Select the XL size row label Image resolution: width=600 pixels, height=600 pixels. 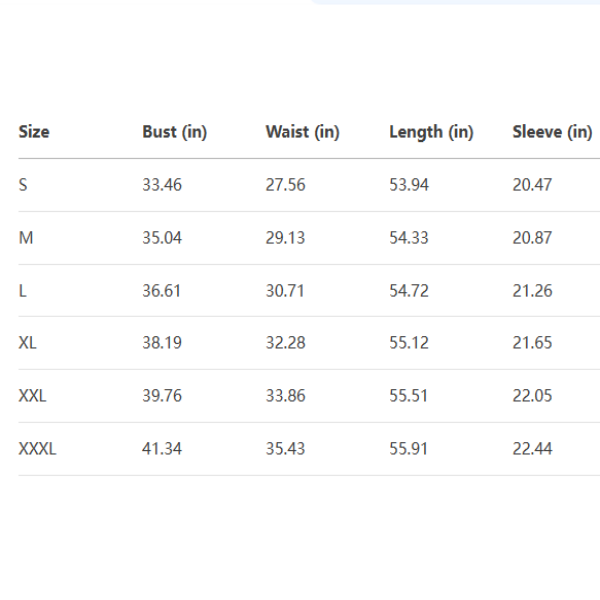pyautogui.click(x=28, y=343)
